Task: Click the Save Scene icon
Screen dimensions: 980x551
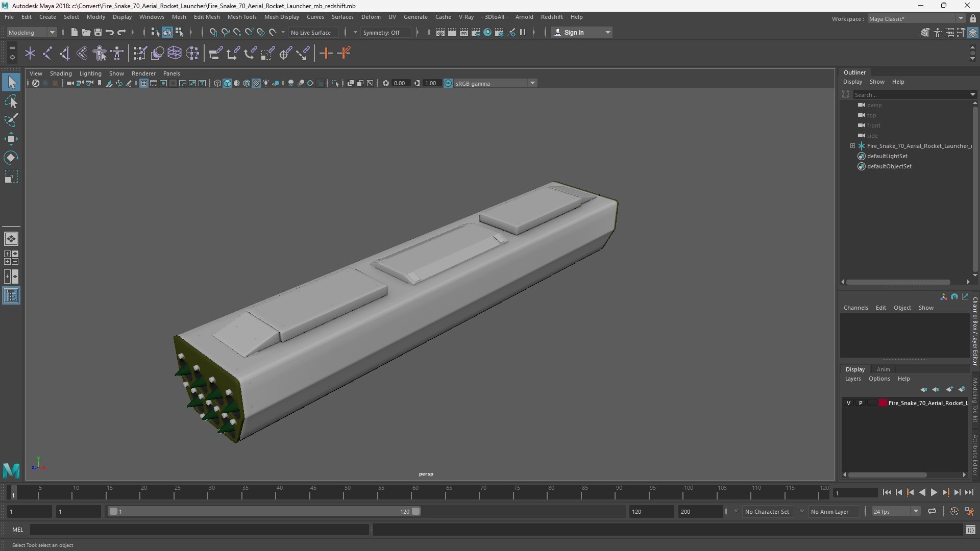Action: 97,32
